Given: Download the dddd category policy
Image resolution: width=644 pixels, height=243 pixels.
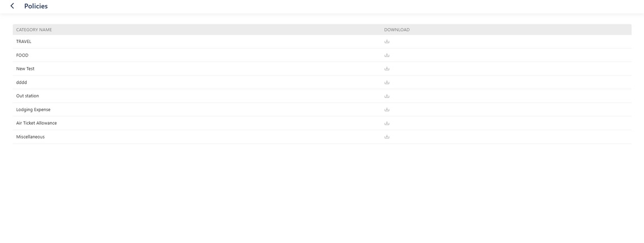Looking at the screenshot, I should (x=387, y=82).
